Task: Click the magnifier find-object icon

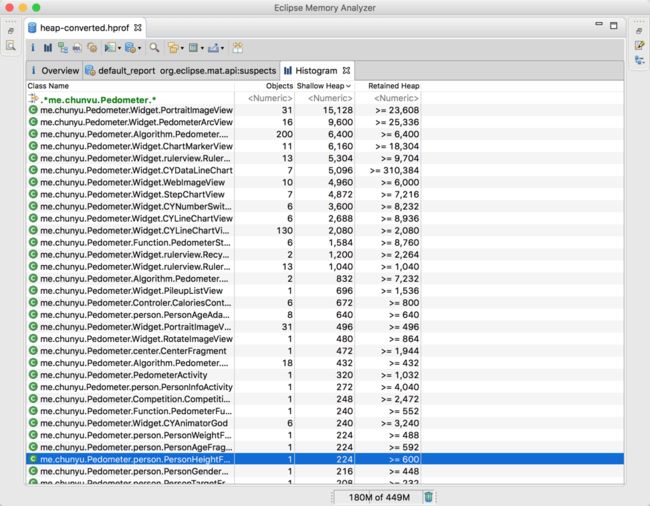Action: (154, 48)
